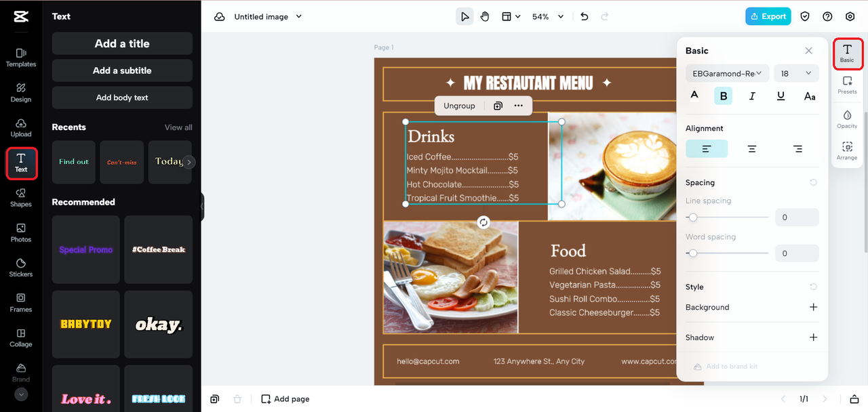Open the Brand sidebar panel
This screenshot has height=412, width=868.
[21, 372]
